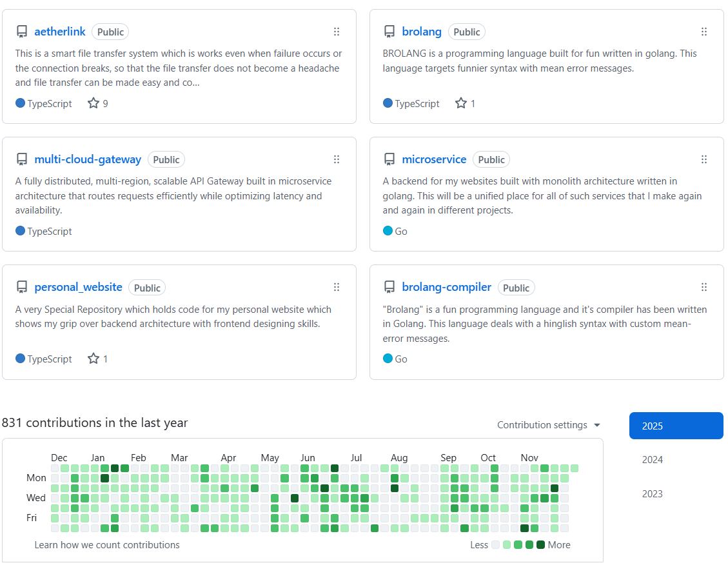Viewport: 728px width, 565px height.
Task: Open the multi-cloud-gateway repository link
Action: point(88,159)
